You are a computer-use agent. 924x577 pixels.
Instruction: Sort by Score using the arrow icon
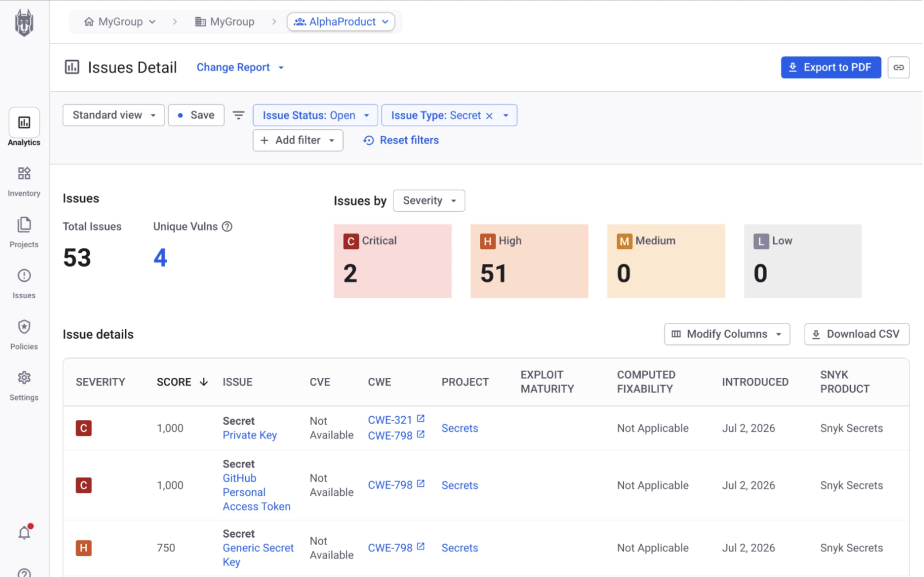click(x=204, y=382)
